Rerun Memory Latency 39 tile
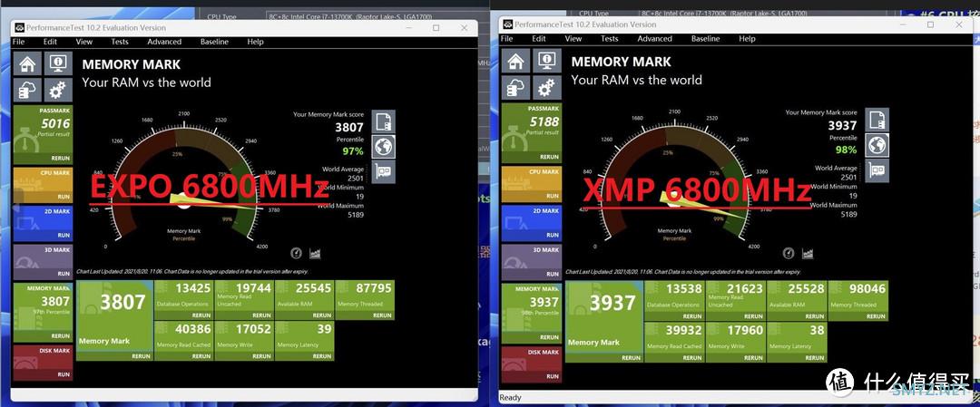This screenshot has width=980, height=407. click(x=322, y=356)
